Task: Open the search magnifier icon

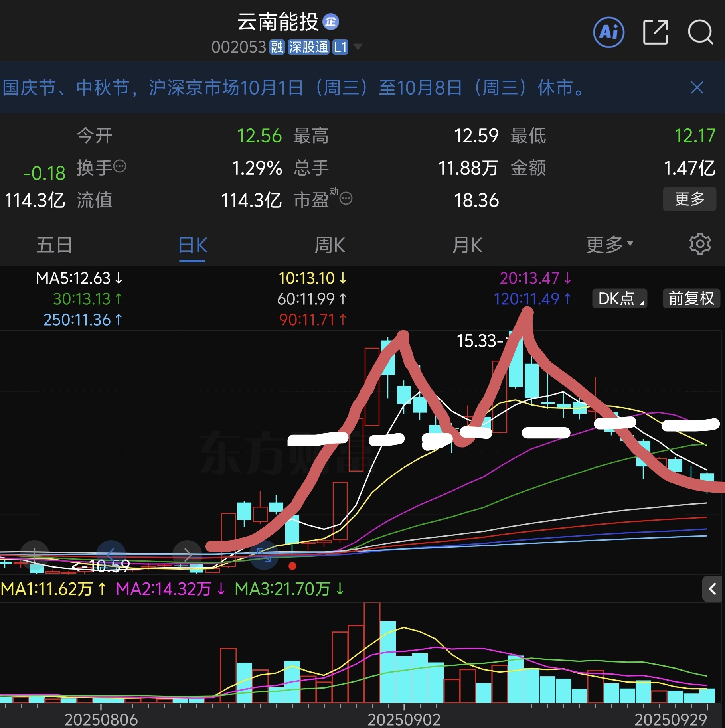Action: click(x=701, y=32)
